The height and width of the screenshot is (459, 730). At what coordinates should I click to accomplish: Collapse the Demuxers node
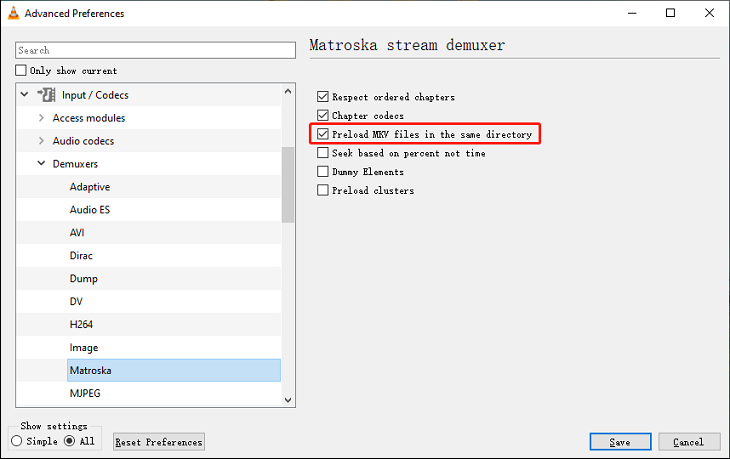41,163
